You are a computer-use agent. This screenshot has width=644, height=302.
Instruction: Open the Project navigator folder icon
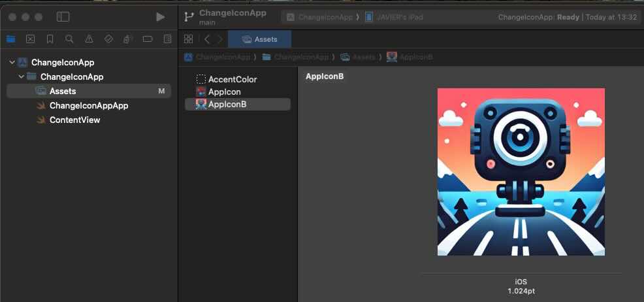(10, 39)
